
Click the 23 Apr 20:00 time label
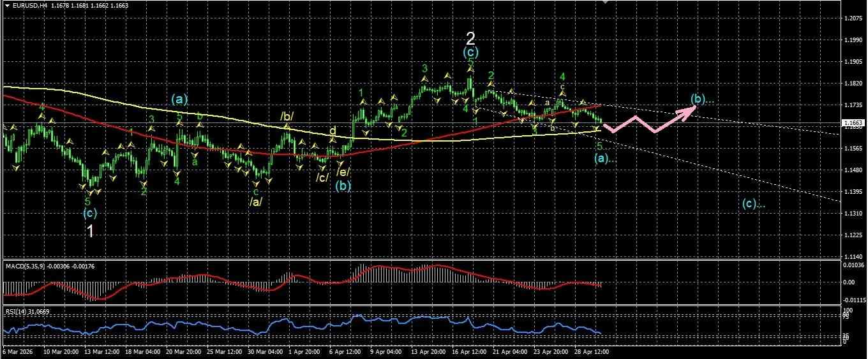click(x=550, y=352)
